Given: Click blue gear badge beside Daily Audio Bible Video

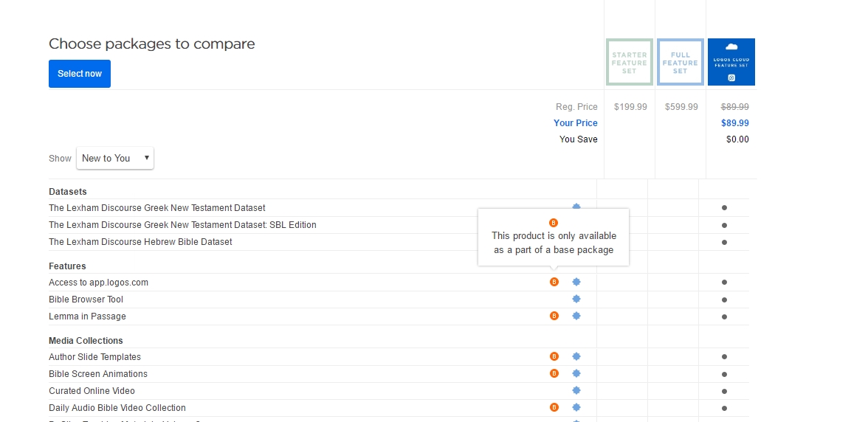Looking at the screenshot, I should (576, 408).
